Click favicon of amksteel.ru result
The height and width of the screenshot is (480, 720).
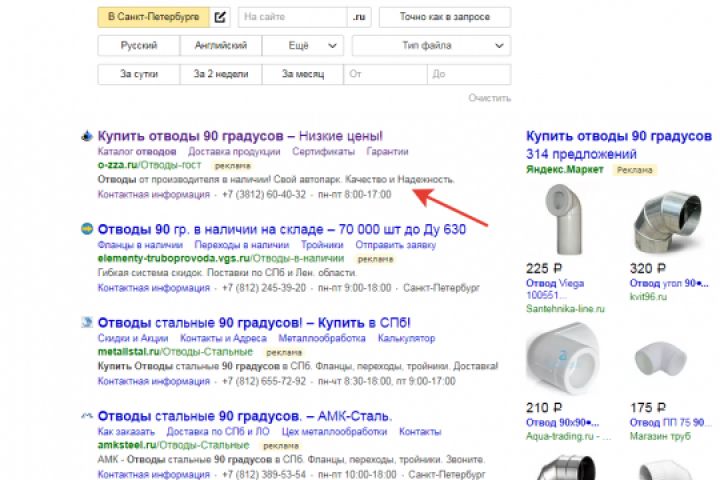coord(87,416)
